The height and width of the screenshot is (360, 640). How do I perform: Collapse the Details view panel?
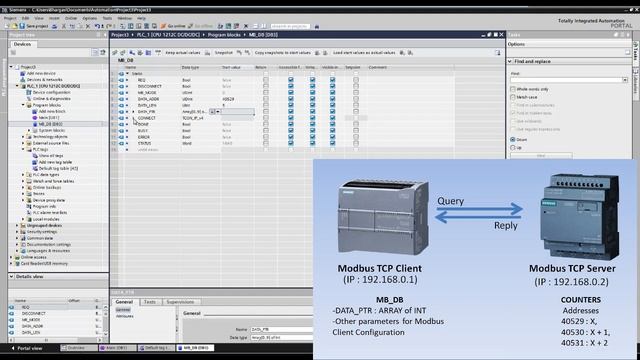click(11, 276)
